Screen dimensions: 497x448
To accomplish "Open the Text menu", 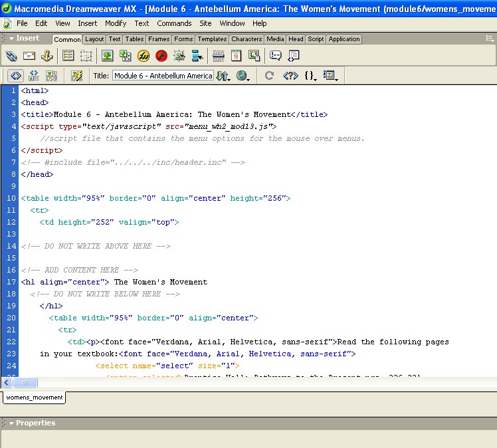I will pyautogui.click(x=142, y=23).
